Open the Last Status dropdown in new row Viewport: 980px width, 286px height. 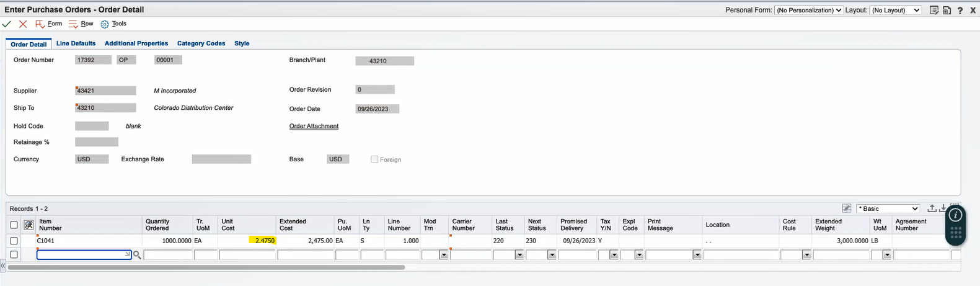pyautogui.click(x=519, y=255)
